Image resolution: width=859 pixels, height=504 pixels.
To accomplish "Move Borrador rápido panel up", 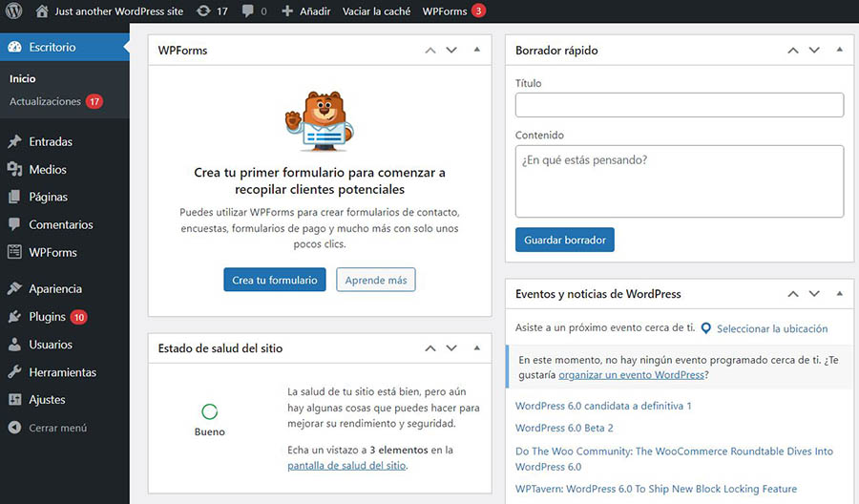I will point(792,50).
